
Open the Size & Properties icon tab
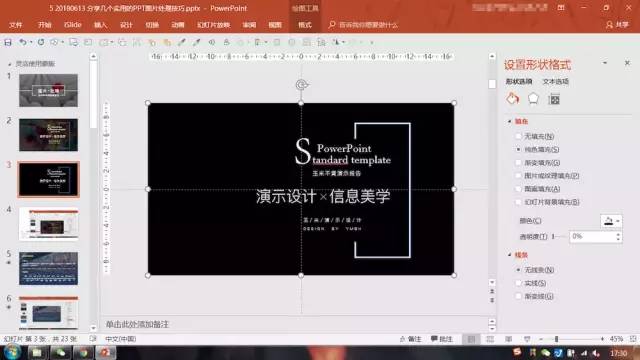pyautogui.click(x=554, y=99)
